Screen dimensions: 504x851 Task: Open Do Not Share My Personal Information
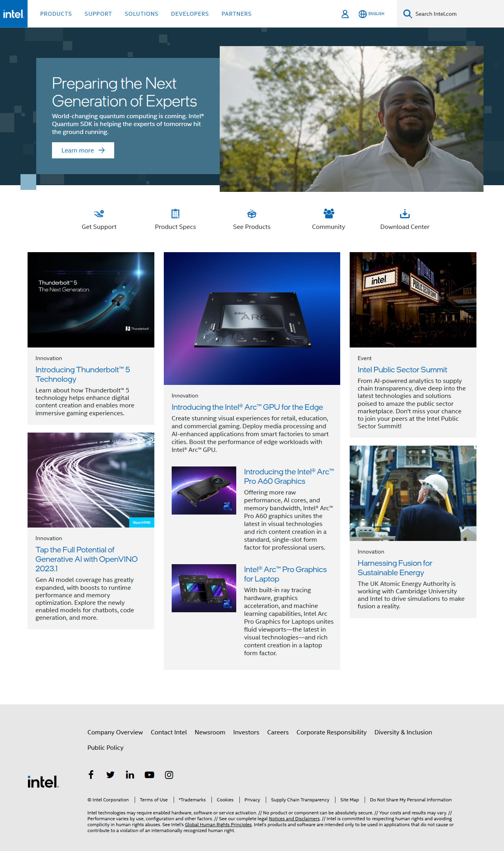411,800
